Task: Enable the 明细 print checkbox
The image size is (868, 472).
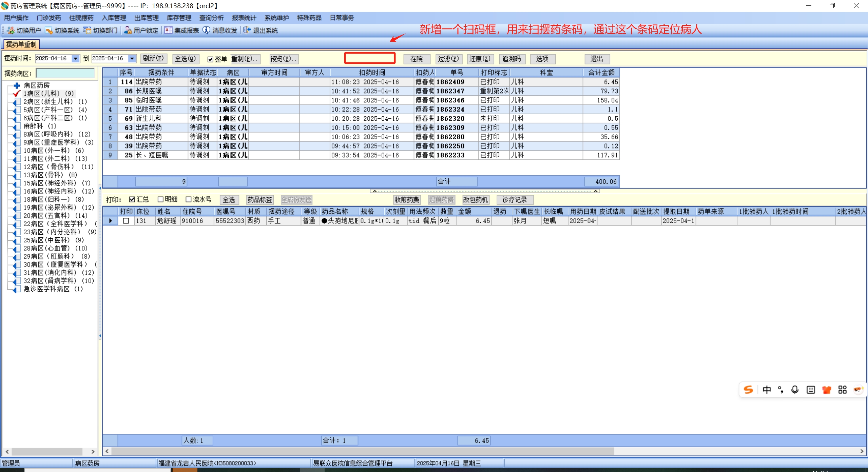Action: pyautogui.click(x=160, y=199)
